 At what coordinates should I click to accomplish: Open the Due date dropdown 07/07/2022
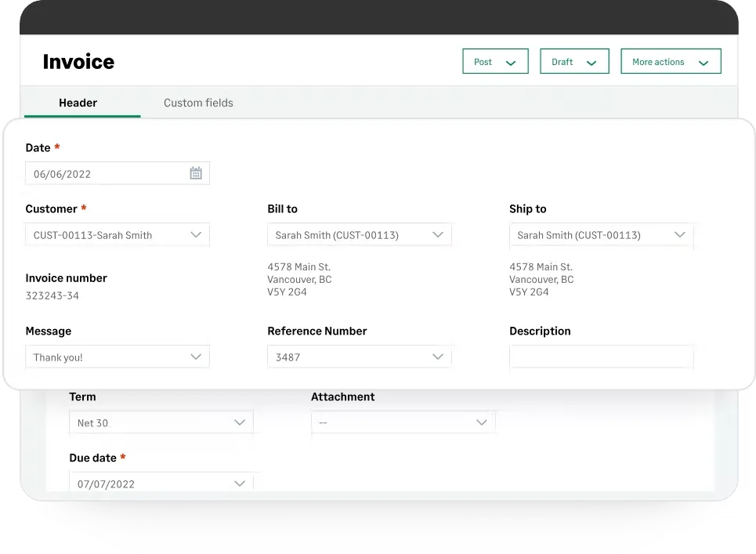[x=161, y=483]
